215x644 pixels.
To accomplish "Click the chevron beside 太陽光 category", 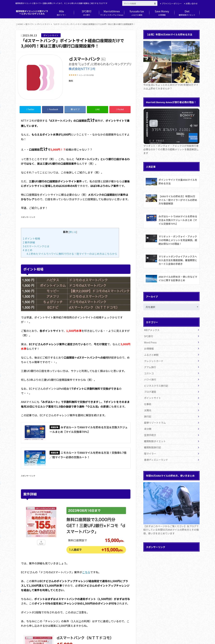I will [x=198, y=410].
